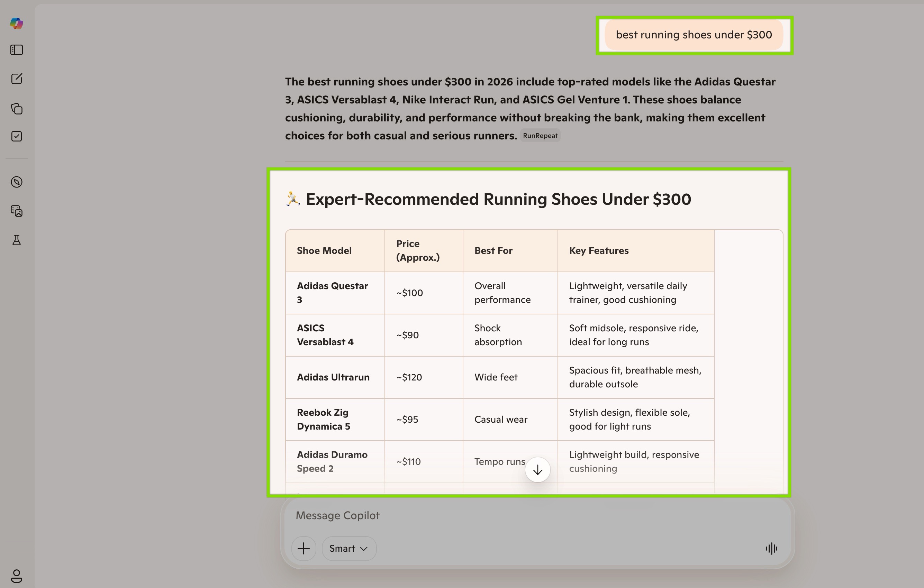Click the '~$90' price cell
Screen dimensions: 924x588
424,335
